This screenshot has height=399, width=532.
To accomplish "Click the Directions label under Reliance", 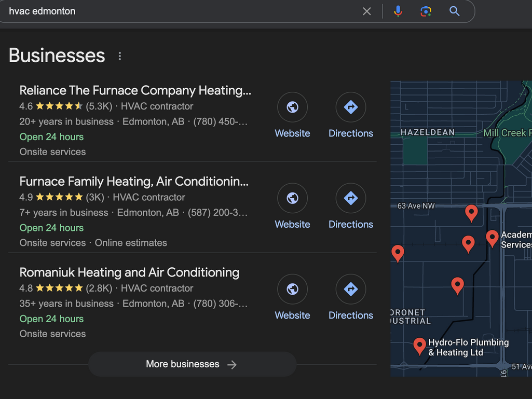I will click(351, 133).
